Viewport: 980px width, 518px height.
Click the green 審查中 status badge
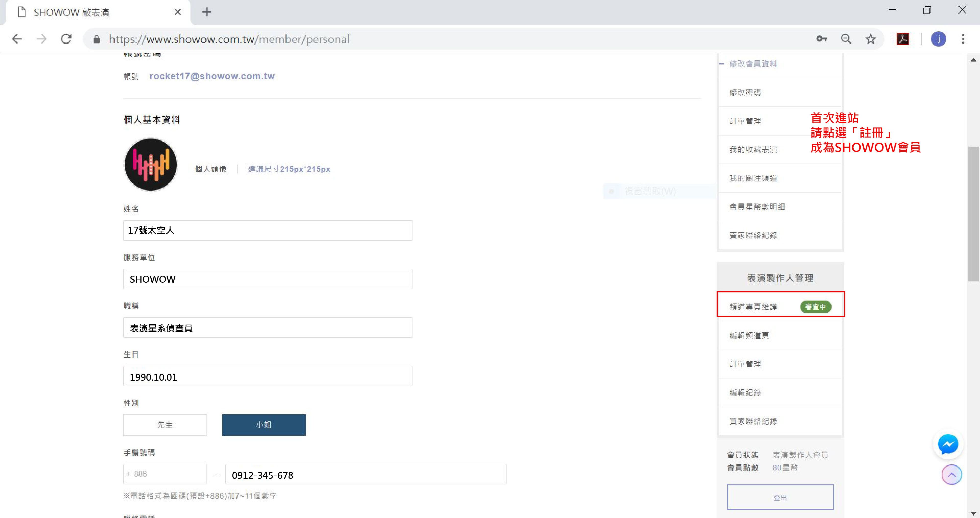point(816,307)
